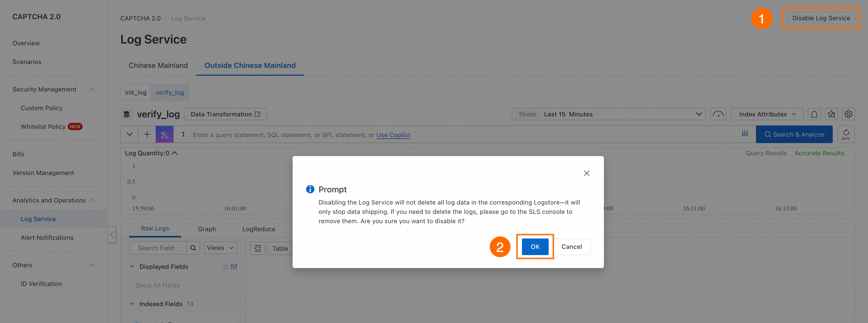
Task: Click the star favorites icon in toolbar
Action: [x=831, y=114]
